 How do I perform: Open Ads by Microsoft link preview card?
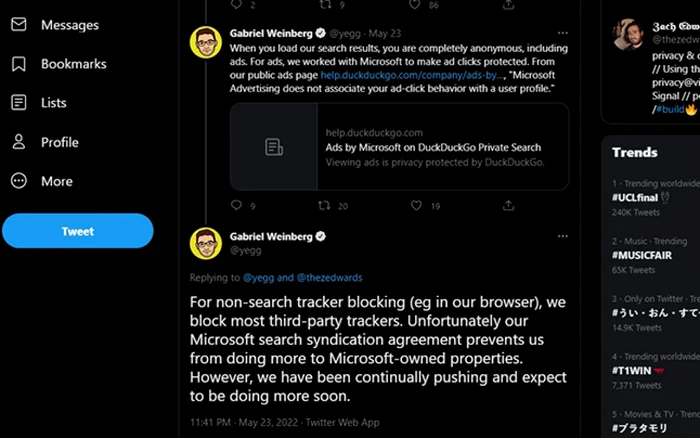coord(400,147)
